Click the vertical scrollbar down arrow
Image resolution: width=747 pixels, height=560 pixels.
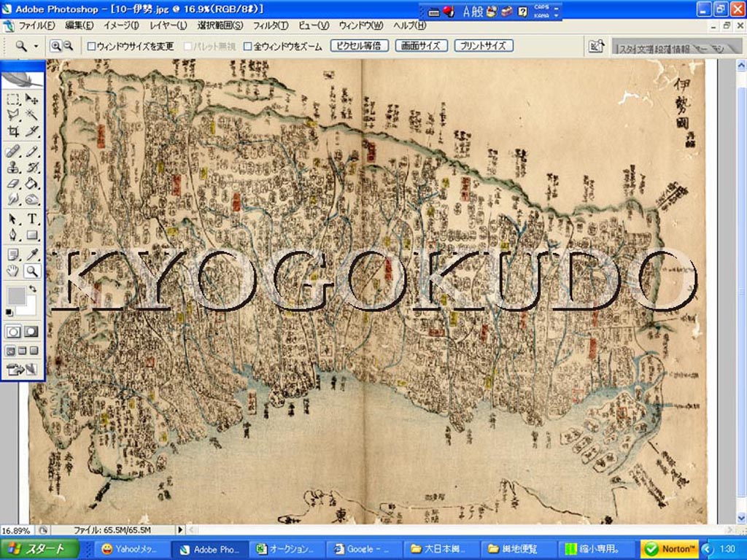(742, 518)
